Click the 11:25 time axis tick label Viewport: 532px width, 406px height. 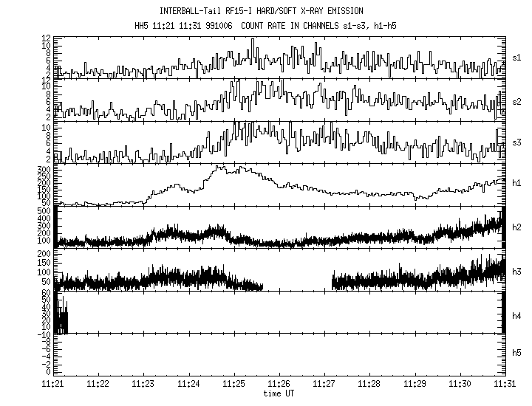[x=233, y=384]
